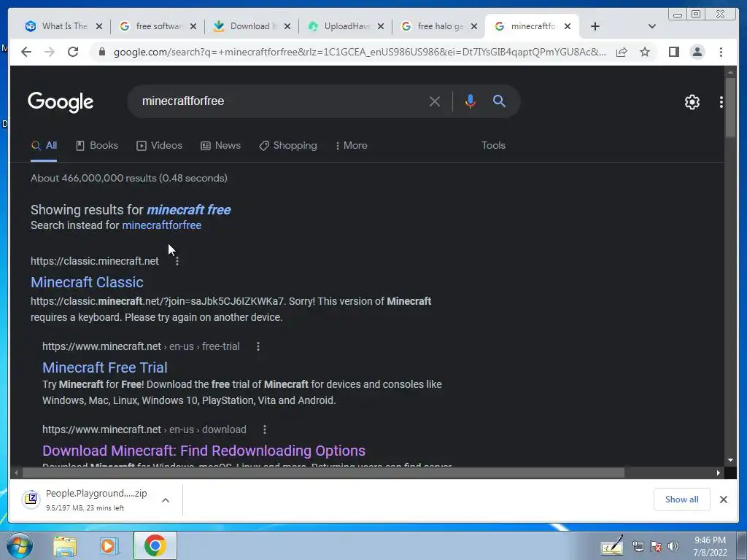The width and height of the screenshot is (747, 560).
Task: Open Chrome three-dot menu
Action: point(721,52)
